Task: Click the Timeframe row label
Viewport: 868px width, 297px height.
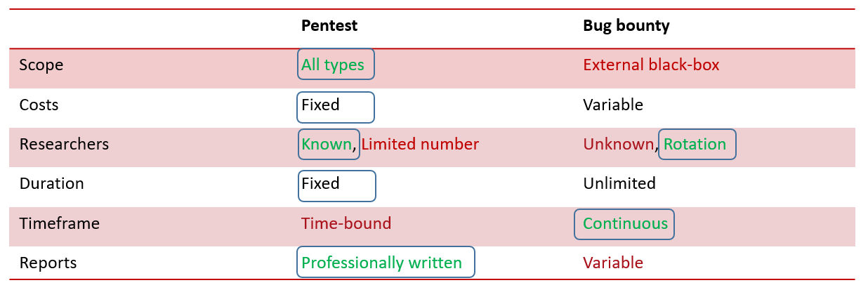Action: point(60,224)
